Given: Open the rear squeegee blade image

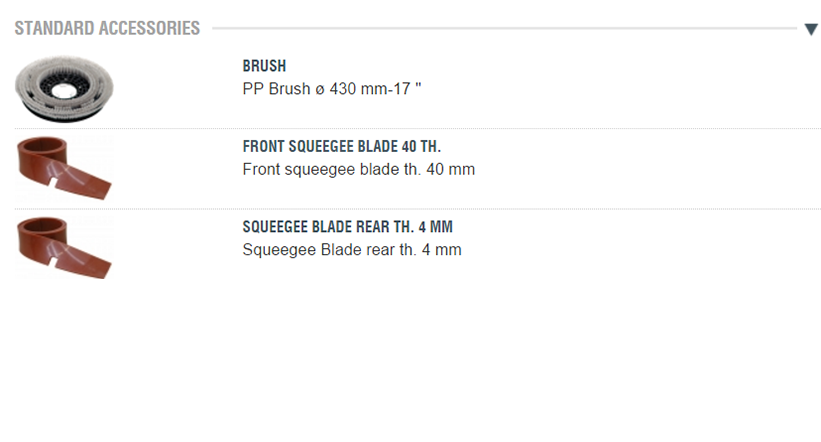Looking at the screenshot, I should tap(64, 248).
